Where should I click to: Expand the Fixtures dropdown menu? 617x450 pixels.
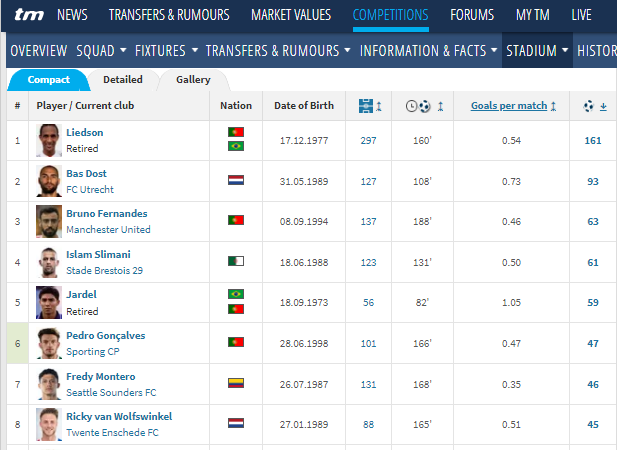pyautogui.click(x=166, y=51)
